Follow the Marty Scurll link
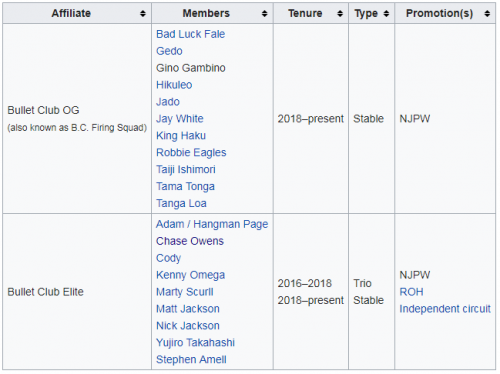Viewport: 500px width, 374px height. 185,292
